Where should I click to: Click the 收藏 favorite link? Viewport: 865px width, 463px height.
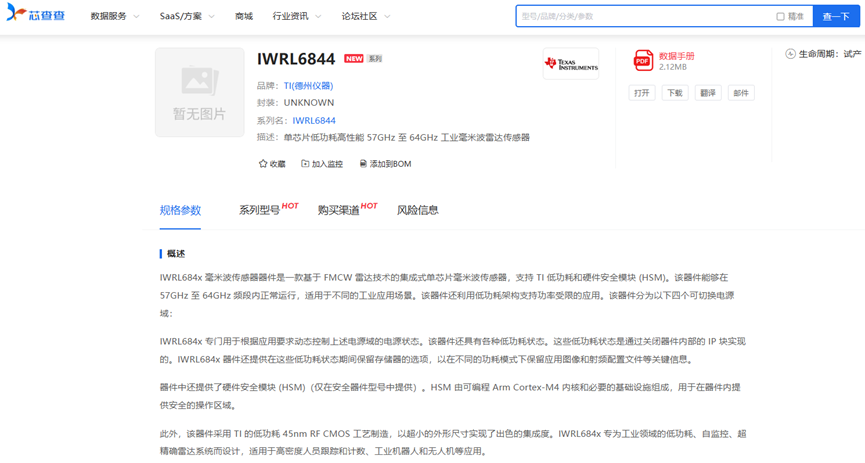pos(277,164)
